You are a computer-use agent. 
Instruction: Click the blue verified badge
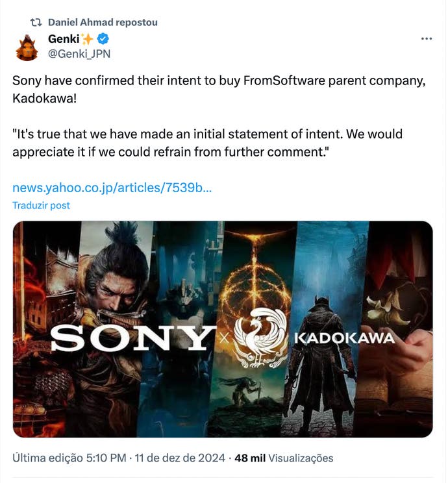pyautogui.click(x=103, y=40)
